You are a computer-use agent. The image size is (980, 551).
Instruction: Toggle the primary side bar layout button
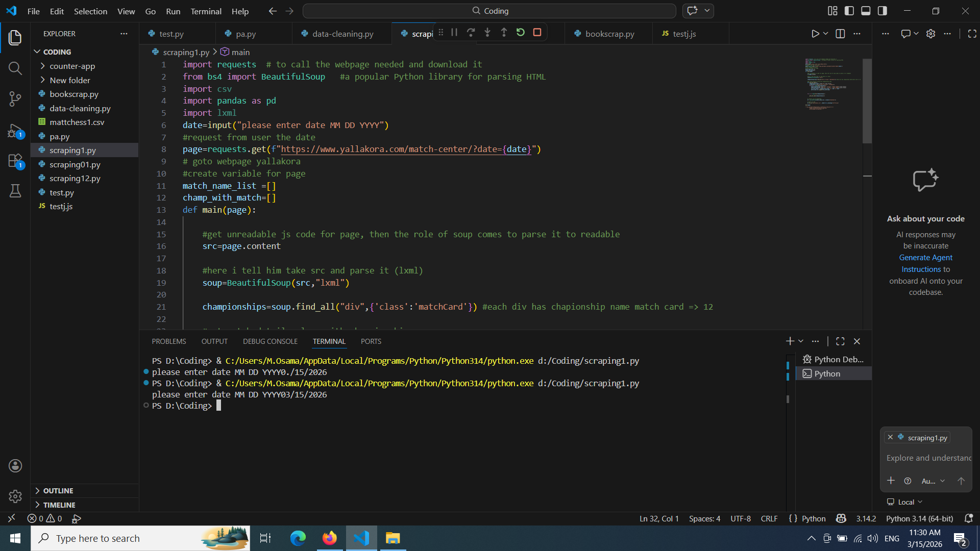849,11
